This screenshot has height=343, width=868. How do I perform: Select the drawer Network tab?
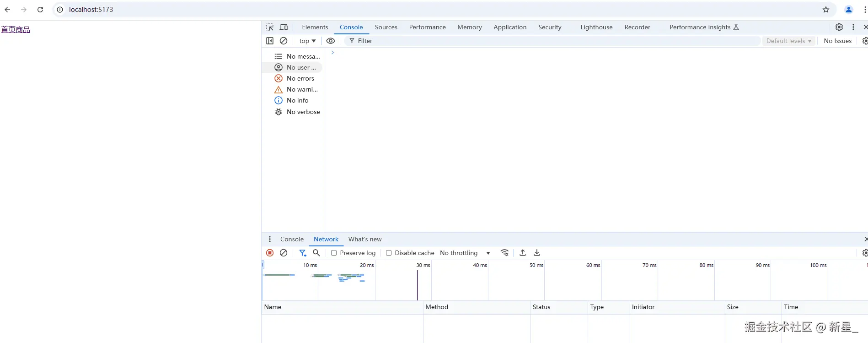(326, 239)
